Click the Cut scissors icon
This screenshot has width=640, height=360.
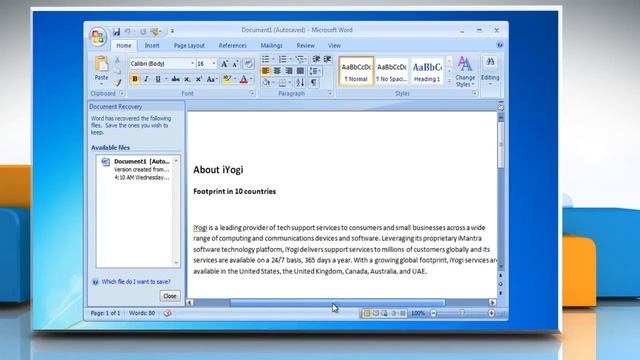click(118, 60)
